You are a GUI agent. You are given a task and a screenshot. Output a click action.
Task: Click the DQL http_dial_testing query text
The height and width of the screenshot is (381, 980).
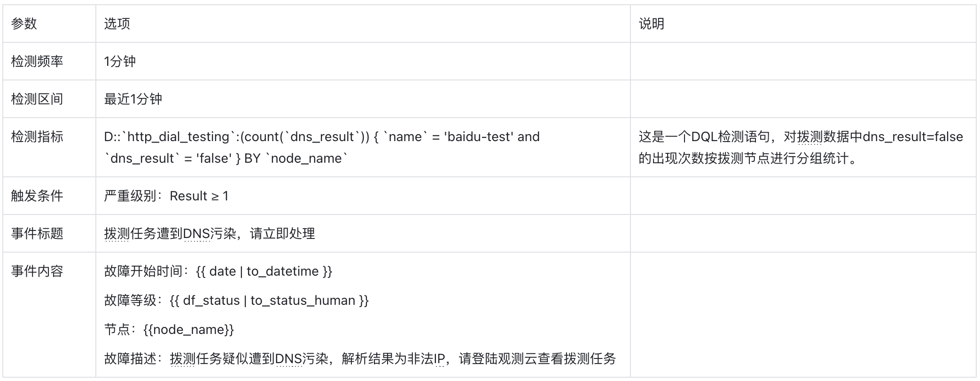pyautogui.click(x=322, y=147)
